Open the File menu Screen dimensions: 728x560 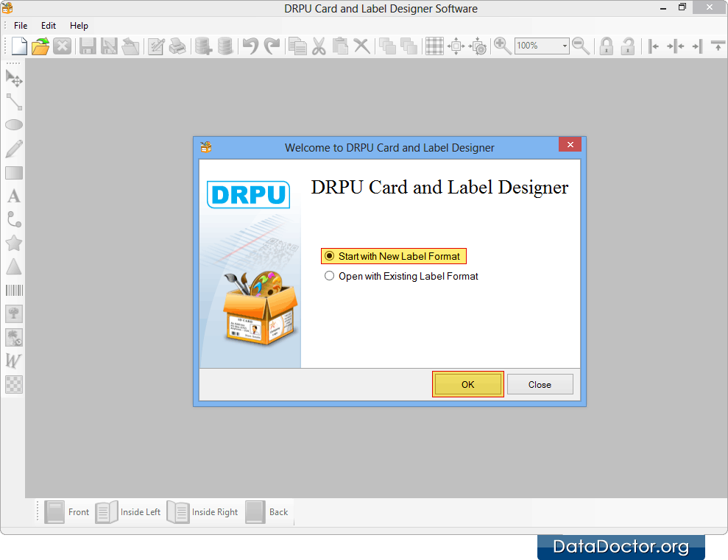(21, 26)
